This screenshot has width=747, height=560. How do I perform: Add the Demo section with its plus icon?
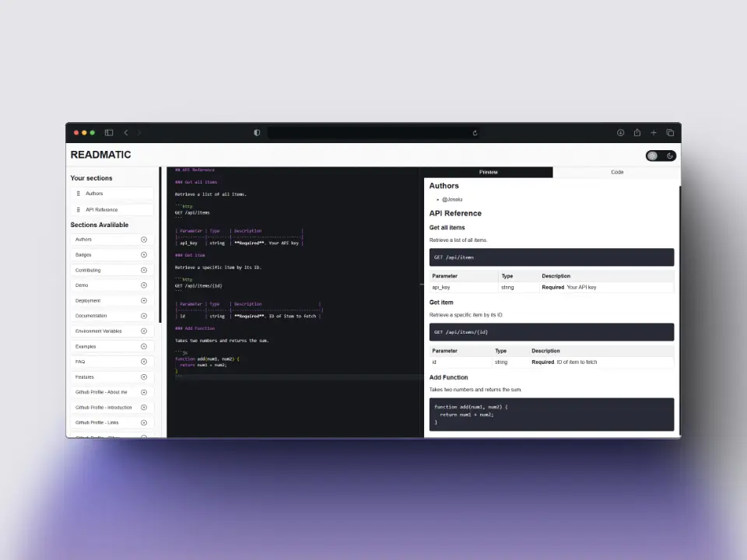pyautogui.click(x=144, y=285)
